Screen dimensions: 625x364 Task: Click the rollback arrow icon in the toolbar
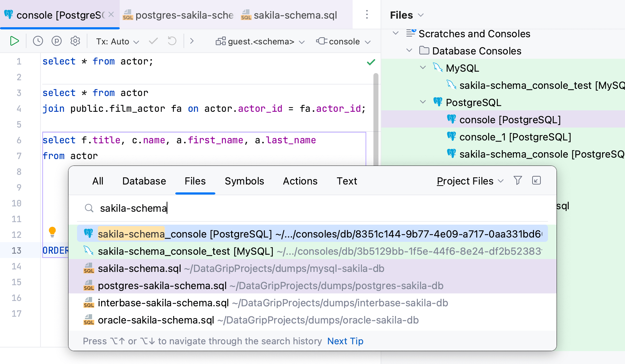point(172,41)
